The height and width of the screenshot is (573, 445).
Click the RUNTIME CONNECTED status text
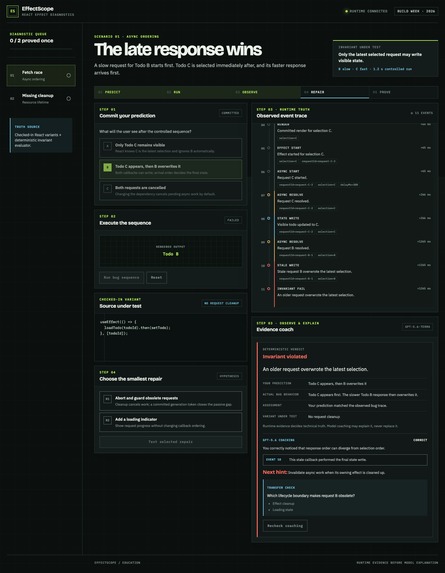368,11
